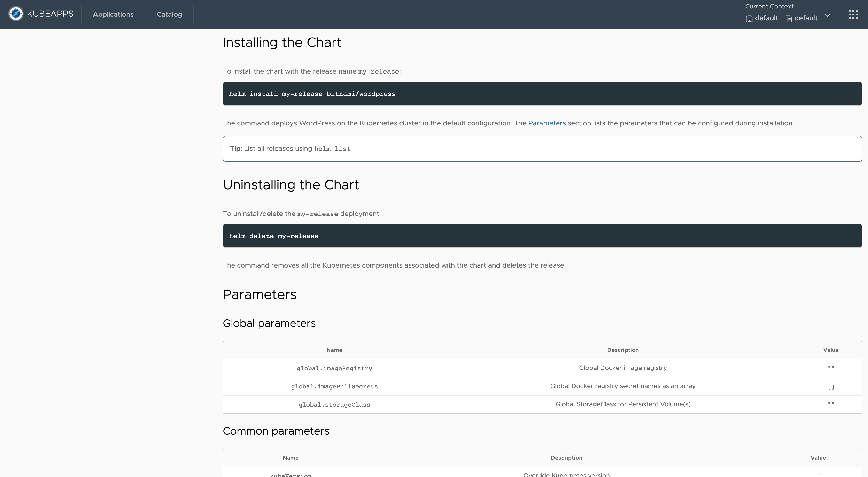Click the Description column header
Image resolution: width=868 pixels, height=477 pixels.
point(622,350)
